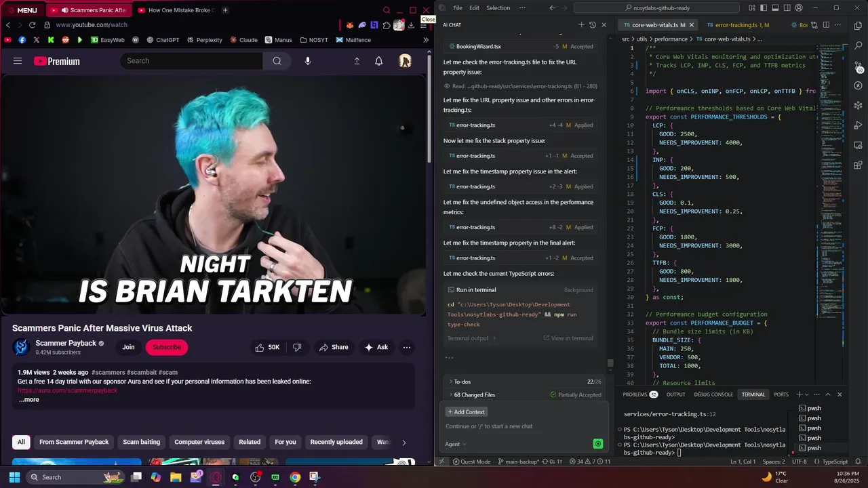Open the Facebook bookmark icon
The width and height of the screenshot is (868, 488).
[22, 40]
